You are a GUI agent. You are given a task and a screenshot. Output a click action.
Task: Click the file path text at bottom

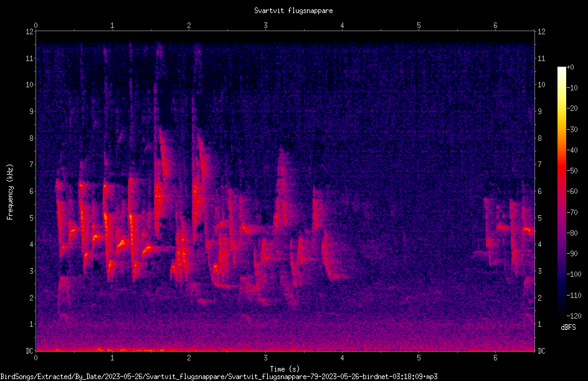219,377
